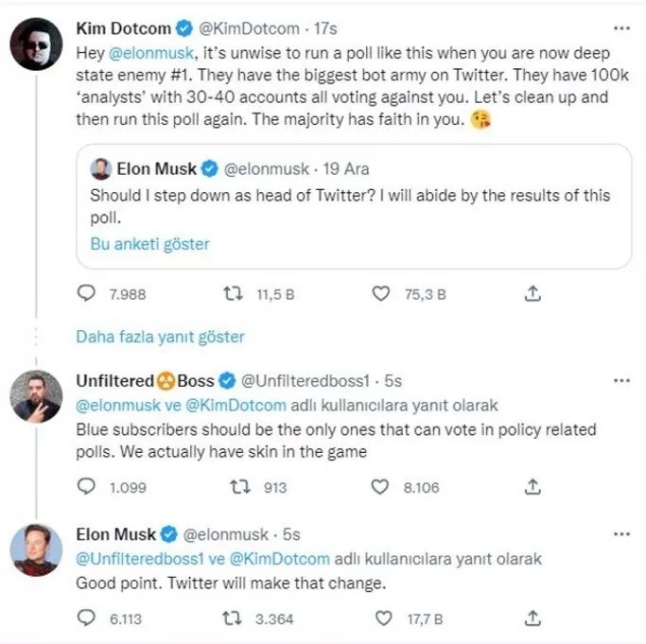Viewport: 646px width, 644px height.
Task: Like the Unfiltered Boss reply
Action: click(x=380, y=487)
